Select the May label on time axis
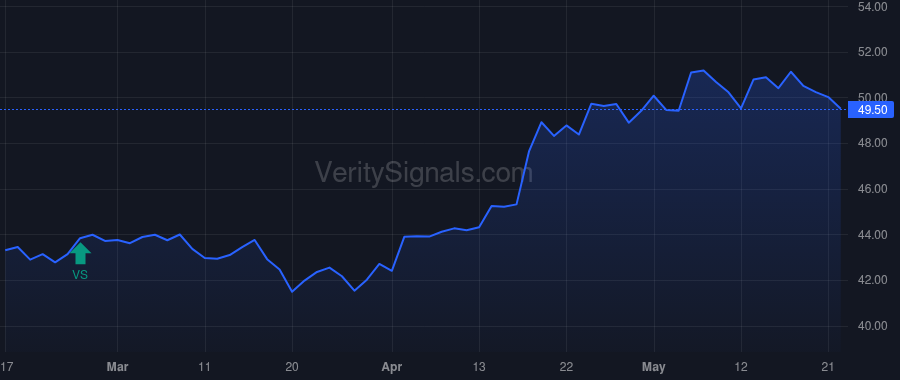The image size is (900, 380). pos(654,367)
